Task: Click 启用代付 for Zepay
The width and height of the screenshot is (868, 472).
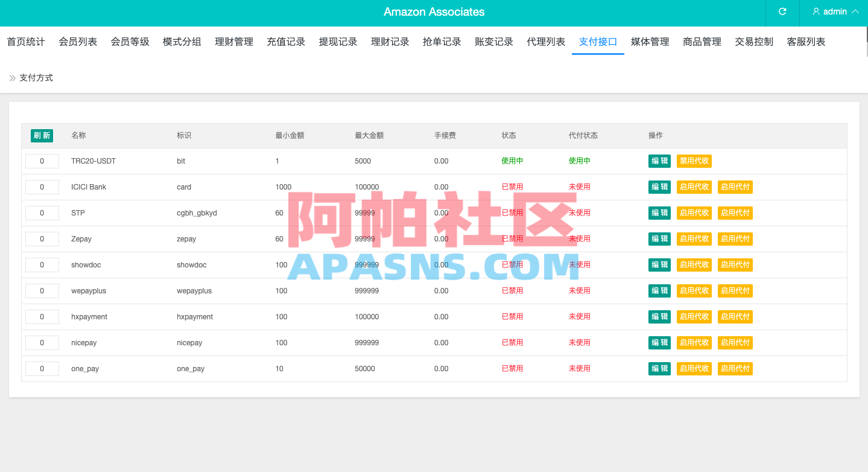Action: click(x=735, y=239)
